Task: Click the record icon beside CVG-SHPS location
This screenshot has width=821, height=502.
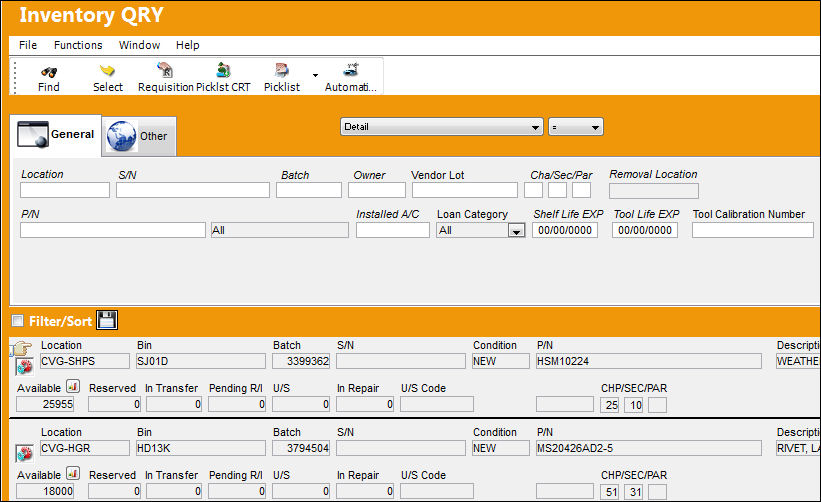Action: (x=24, y=367)
